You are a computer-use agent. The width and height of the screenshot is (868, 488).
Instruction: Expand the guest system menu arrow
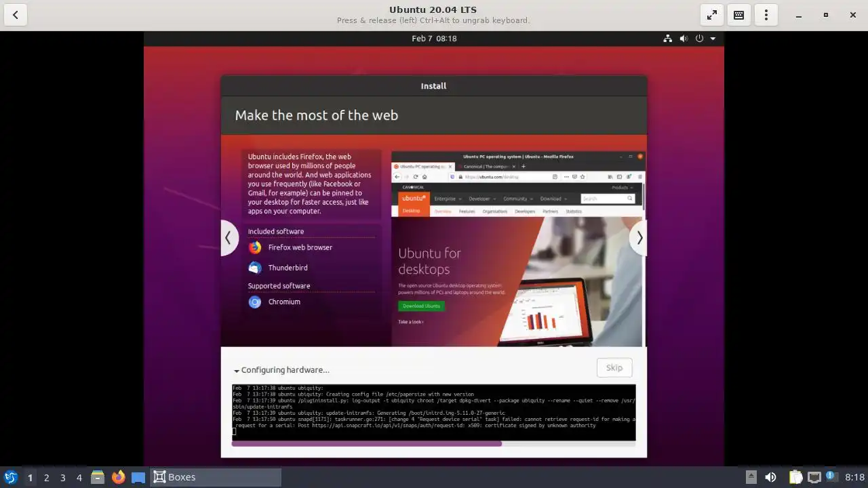tap(713, 39)
